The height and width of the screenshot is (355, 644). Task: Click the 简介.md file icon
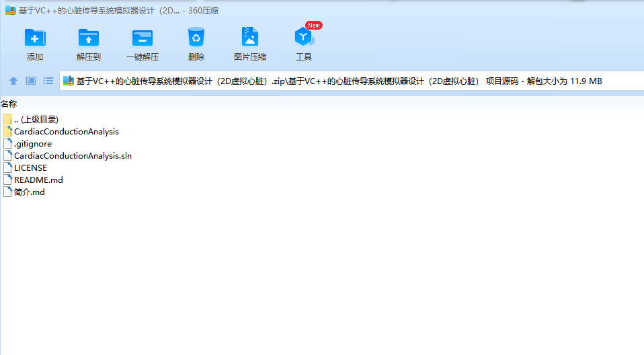(x=7, y=192)
